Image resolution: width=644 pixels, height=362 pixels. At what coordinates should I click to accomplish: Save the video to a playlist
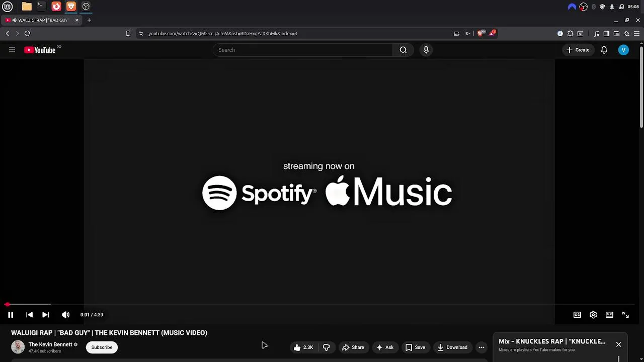tap(415, 347)
